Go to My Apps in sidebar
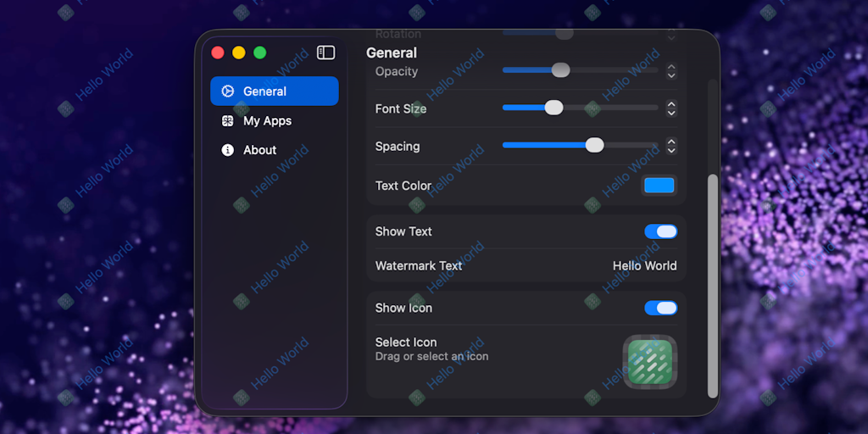The image size is (868, 434). click(267, 121)
